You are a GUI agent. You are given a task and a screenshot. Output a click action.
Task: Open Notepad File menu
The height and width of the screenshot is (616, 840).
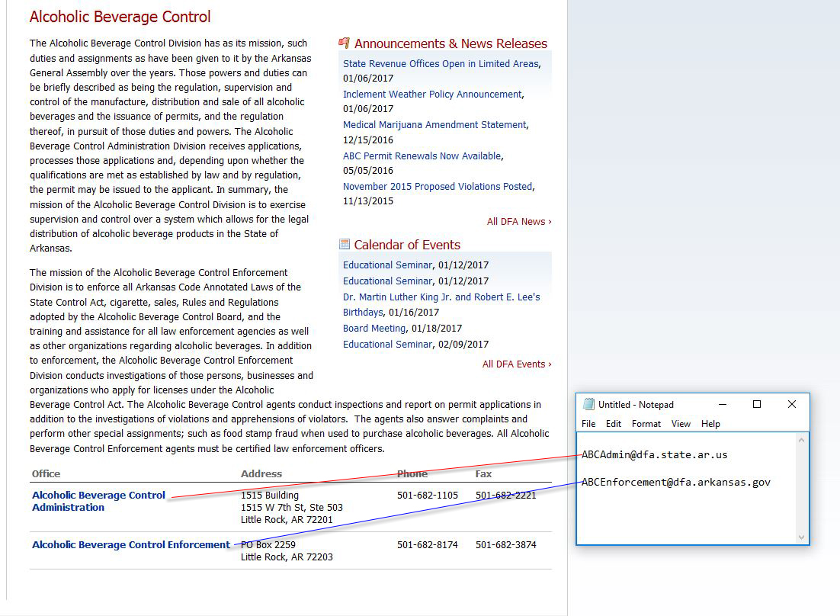pos(588,424)
